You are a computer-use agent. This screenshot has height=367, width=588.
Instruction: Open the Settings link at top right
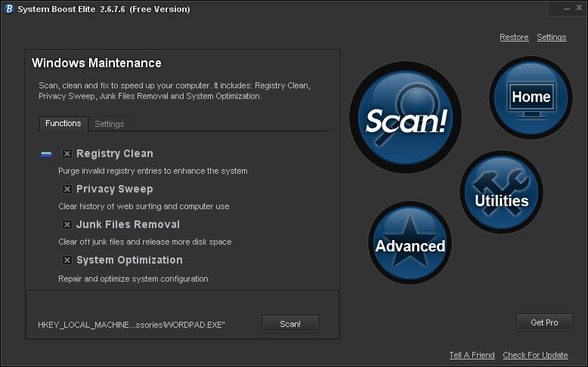[552, 38]
